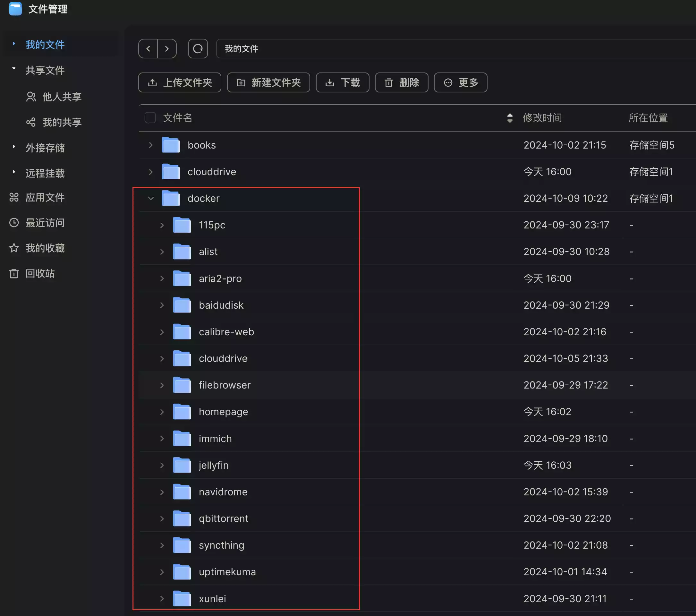
Task: Expand the books folder
Action: pos(151,145)
